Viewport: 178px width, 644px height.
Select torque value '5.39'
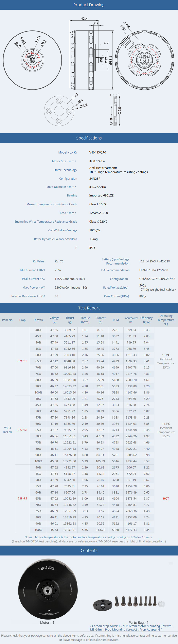coord(85,461)
